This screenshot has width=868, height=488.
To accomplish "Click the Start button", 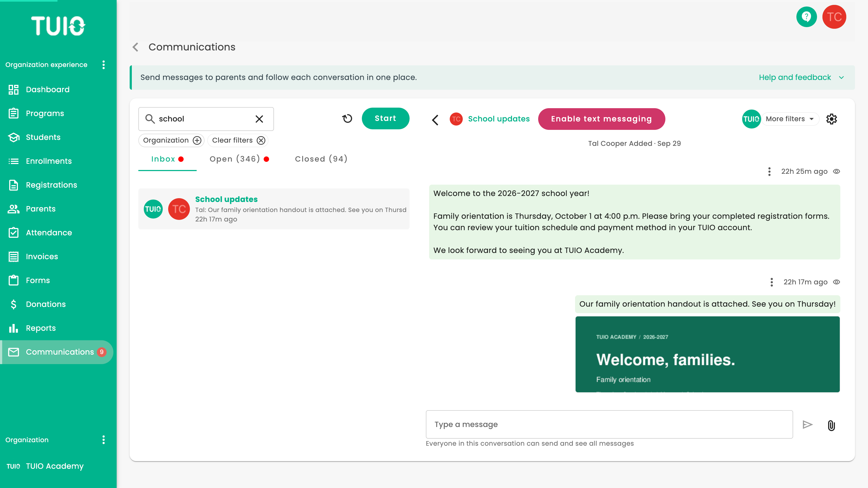I will tap(385, 118).
